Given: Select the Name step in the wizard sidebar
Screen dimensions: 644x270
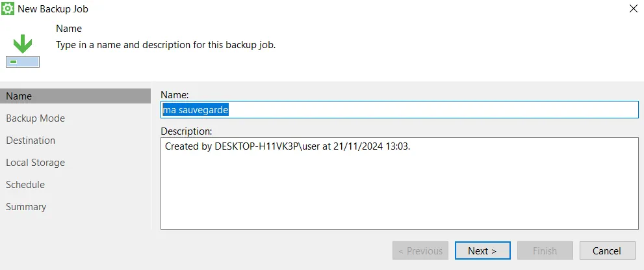Looking at the screenshot, I should click(x=75, y=96).
